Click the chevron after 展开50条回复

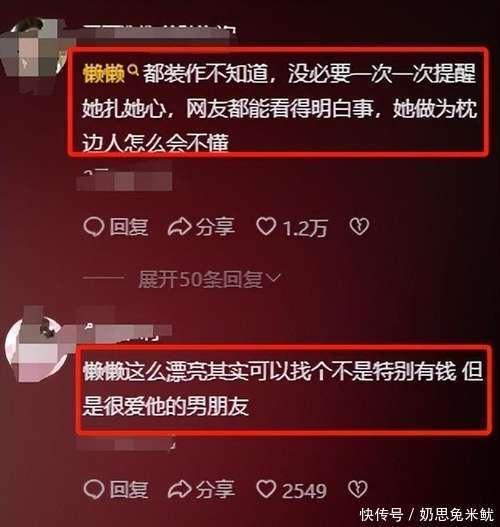[273, 278]
